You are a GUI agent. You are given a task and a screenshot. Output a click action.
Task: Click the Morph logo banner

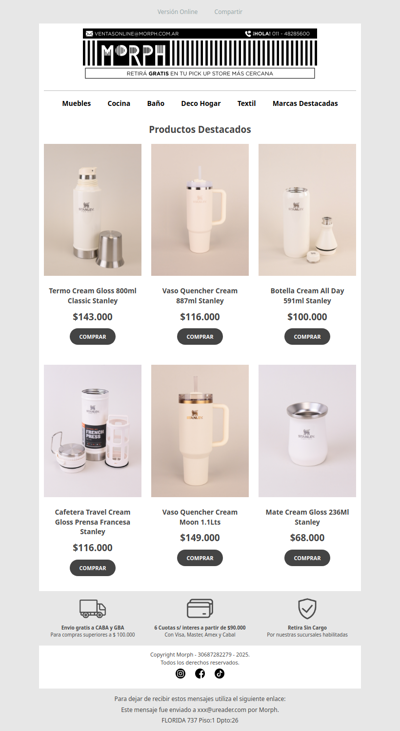click(200, 53)
